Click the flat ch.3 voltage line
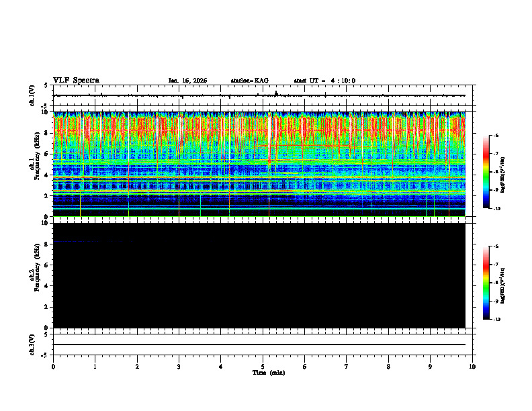The image size is (532, 411). [x=259, y=345]
